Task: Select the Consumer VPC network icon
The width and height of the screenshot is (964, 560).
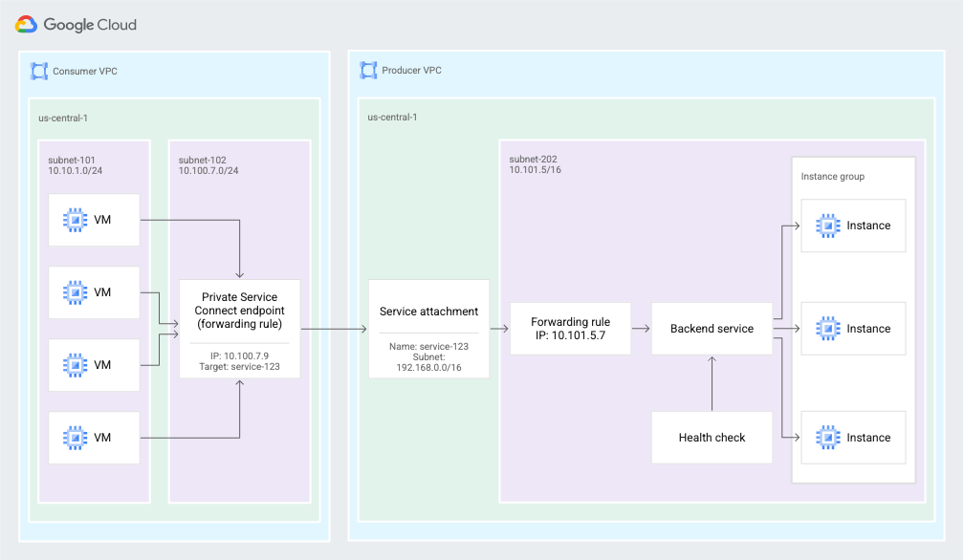Action: [x=38, y=70]
